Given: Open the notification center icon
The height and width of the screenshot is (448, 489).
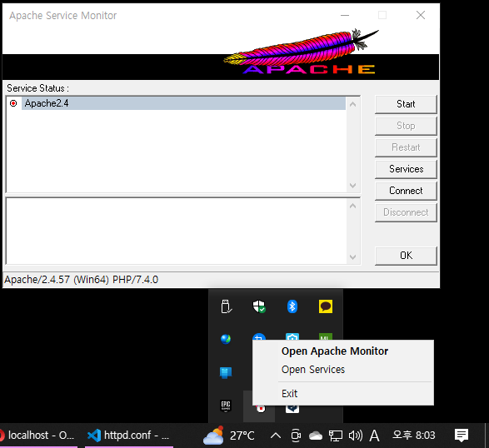Looking at the screenshot, I should pos(462,436).
